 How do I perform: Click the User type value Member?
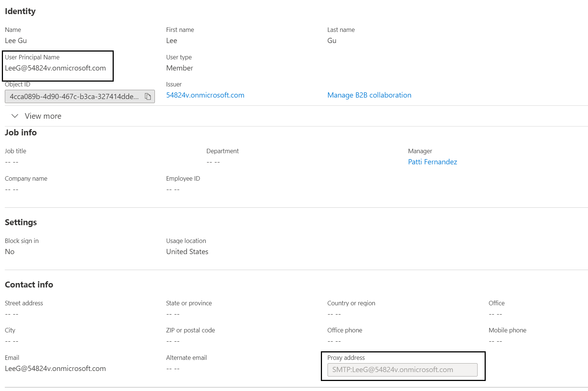pos(179,68)
